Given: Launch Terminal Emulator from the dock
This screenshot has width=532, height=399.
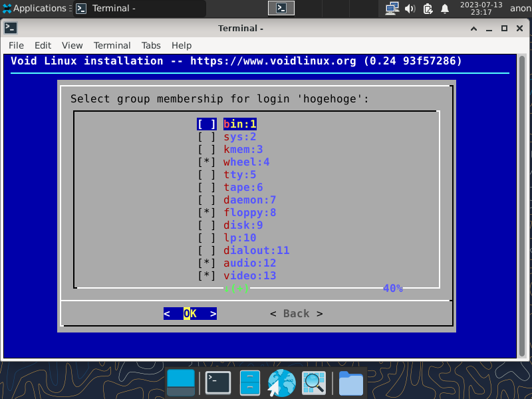Looking at the screenshot, I should (218, 383).
